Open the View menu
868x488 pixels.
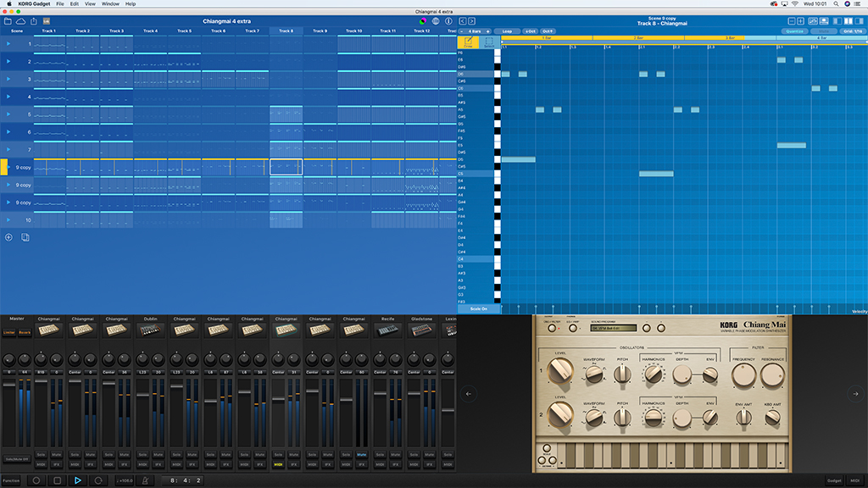coord(90,4)
